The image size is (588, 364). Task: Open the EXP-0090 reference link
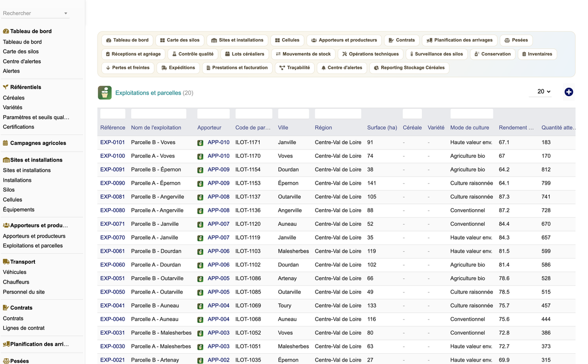point(113,183)
